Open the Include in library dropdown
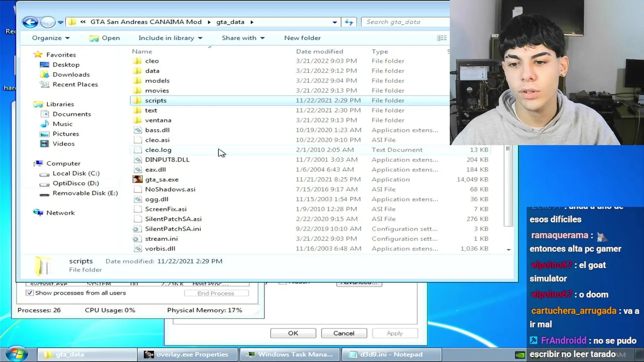The height and width of the screenshot is (362, 644). 170,38
